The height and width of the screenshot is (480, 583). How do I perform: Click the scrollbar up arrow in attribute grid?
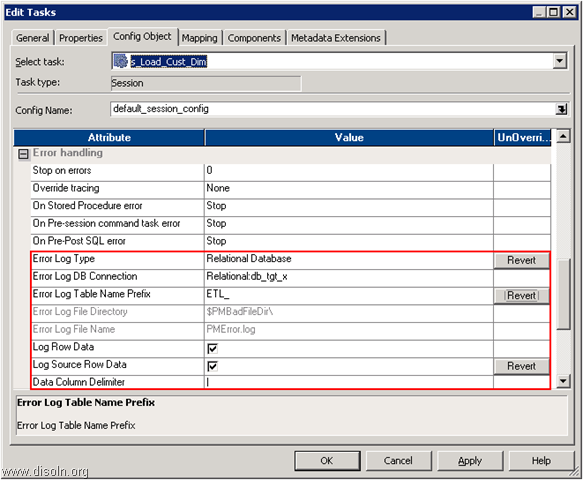click(x=563, y=136)
